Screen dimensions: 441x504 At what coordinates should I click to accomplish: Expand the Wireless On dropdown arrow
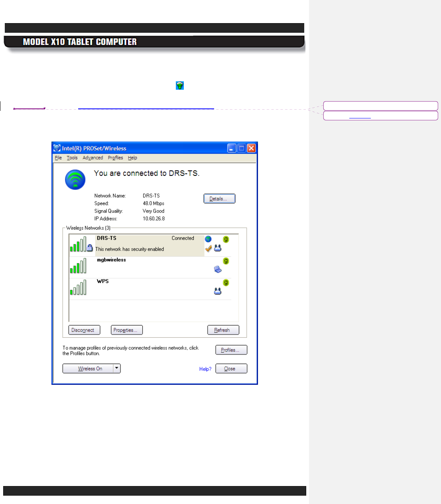coord(117,368)
